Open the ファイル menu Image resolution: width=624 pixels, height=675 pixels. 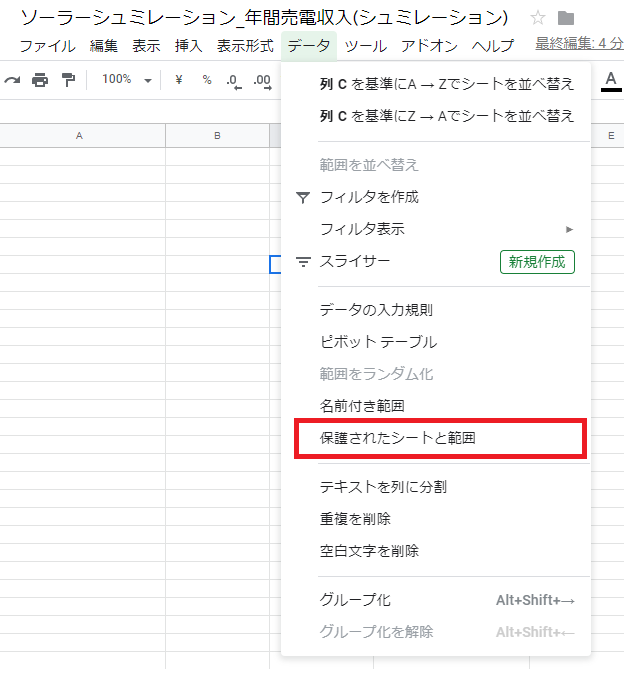click(48, 46)
